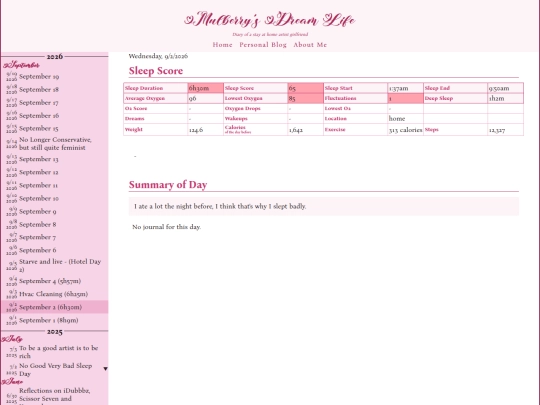The image size is (540, 405).
Task: Open the September 12 entry
Action: pos(39,172)
